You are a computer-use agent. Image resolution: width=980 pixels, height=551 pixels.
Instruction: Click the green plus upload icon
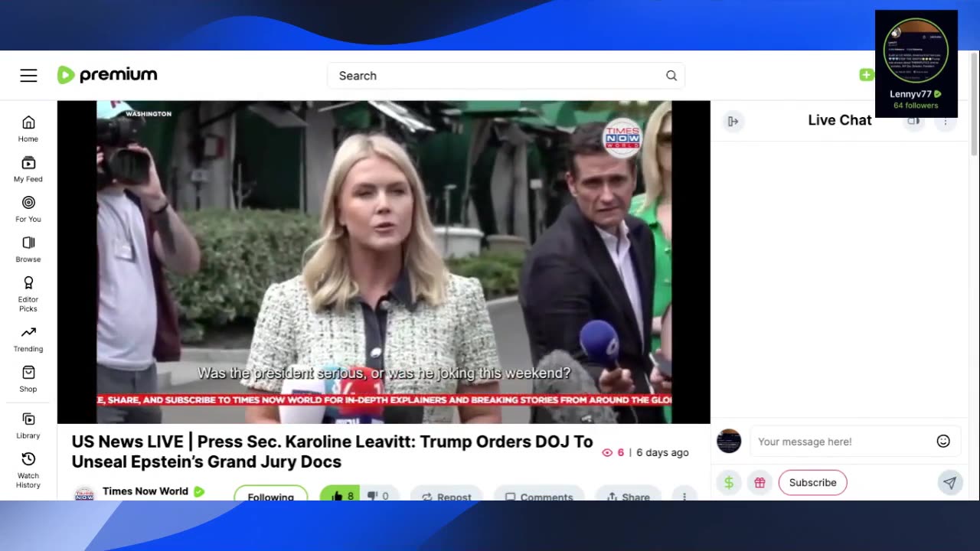(866, 74)
